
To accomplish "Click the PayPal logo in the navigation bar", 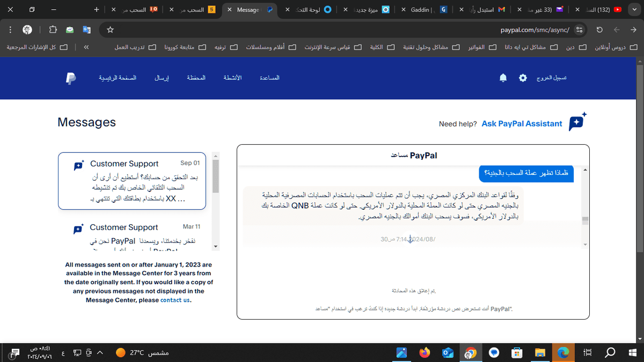I will (x=70, y=78).
